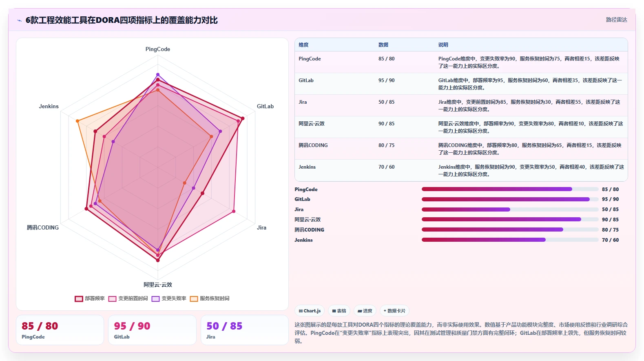Click the GitLab progress bar
The height and width of the screenshot is (361, 644).
(x=510, y=199)
